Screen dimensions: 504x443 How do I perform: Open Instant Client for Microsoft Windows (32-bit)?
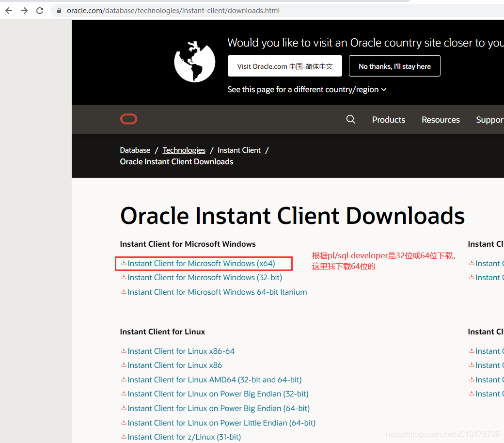[205, 277]
